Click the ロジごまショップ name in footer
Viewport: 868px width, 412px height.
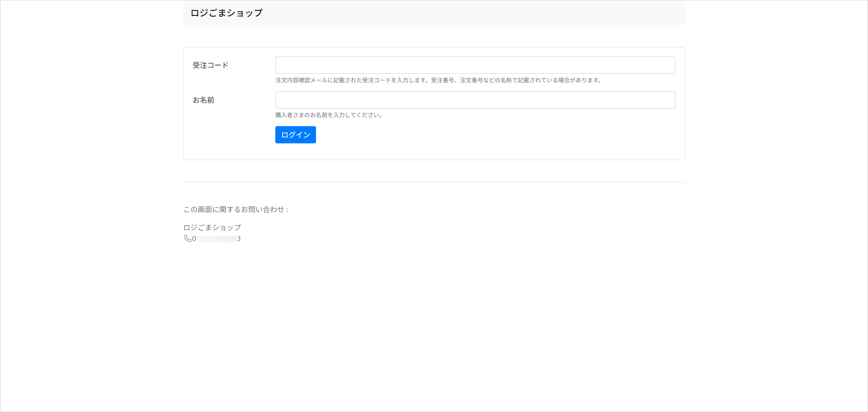[x=212, y=227]
